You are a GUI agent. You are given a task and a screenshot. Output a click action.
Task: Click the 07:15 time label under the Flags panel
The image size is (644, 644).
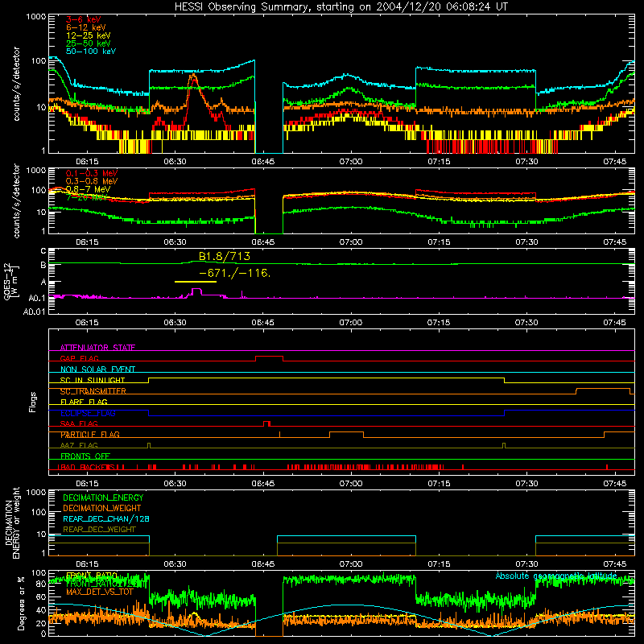click(x=439, y=484)
